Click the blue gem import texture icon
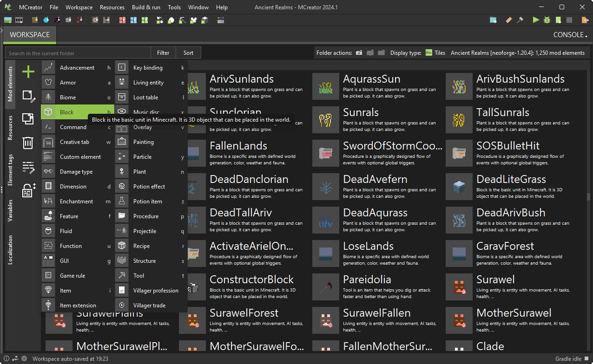Viewport: 593px width, 364px height. [46, 20]
